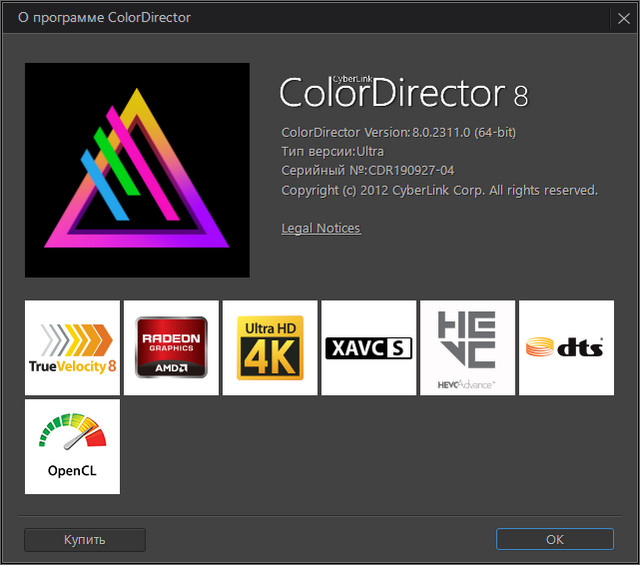
Task: Select the Ultra HD 4K badge
Action: tap(270, 347)
